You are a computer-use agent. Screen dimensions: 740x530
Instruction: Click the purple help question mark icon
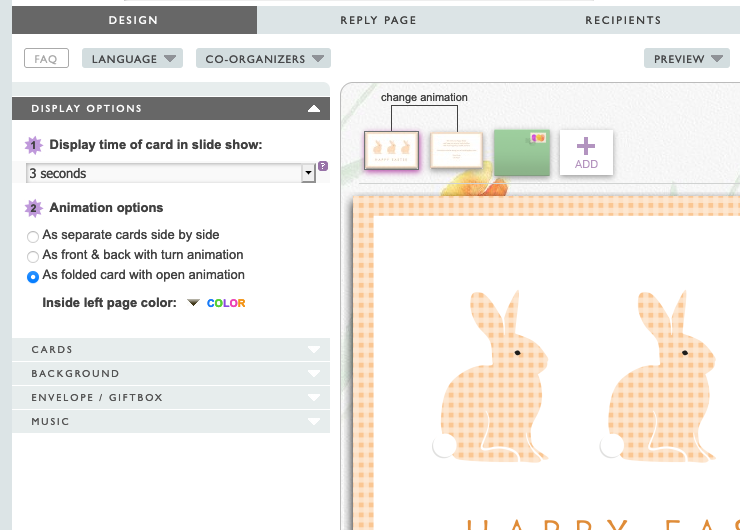(x=322, y=167)
